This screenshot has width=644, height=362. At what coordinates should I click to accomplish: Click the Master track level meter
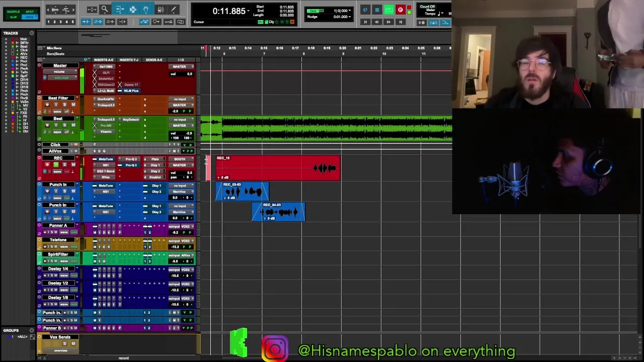pos(82,80)
